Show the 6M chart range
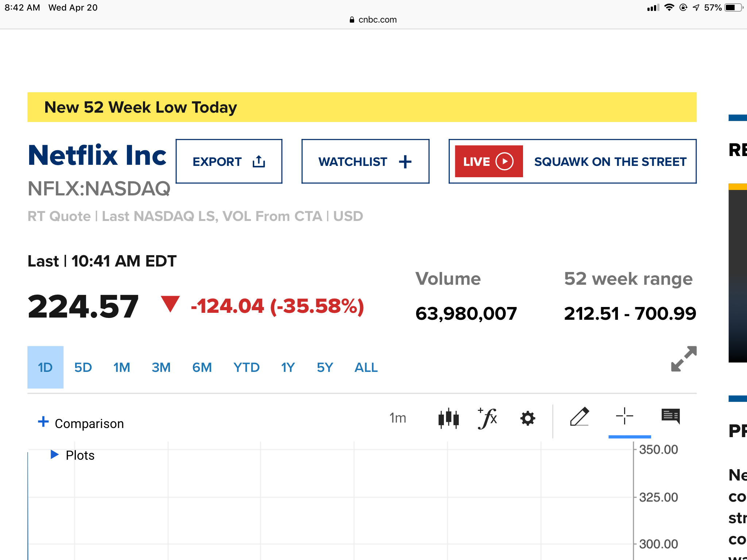 point(202,367)
